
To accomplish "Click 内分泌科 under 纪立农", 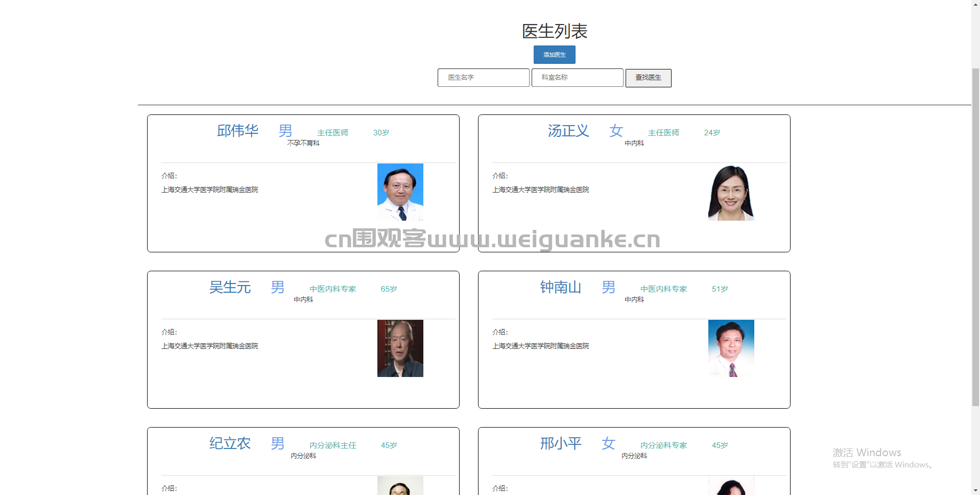I will click(303, 456).
